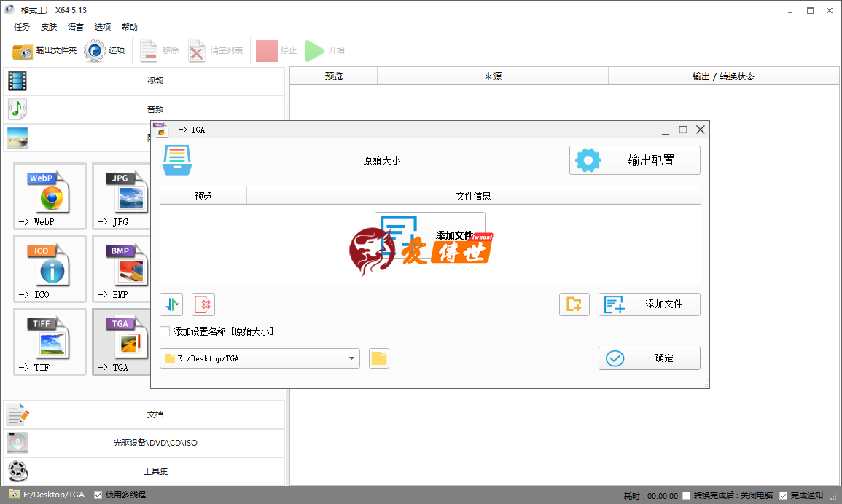Click the new folder icon in the TGA dialog

(574, 304)
